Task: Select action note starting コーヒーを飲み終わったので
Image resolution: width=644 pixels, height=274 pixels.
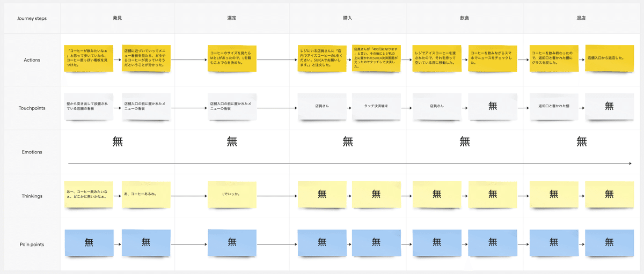Action: pos(554,58)
